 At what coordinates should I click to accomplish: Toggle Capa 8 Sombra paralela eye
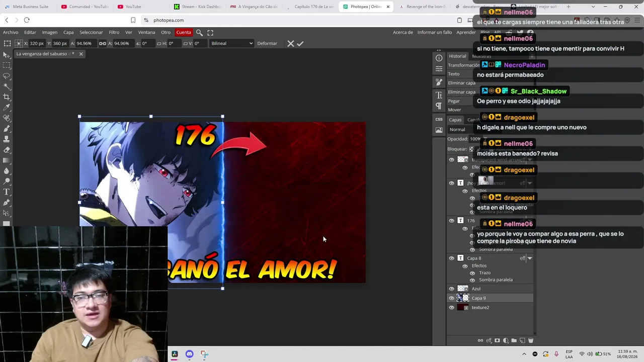pyautogui.click(x=472, y=280)
